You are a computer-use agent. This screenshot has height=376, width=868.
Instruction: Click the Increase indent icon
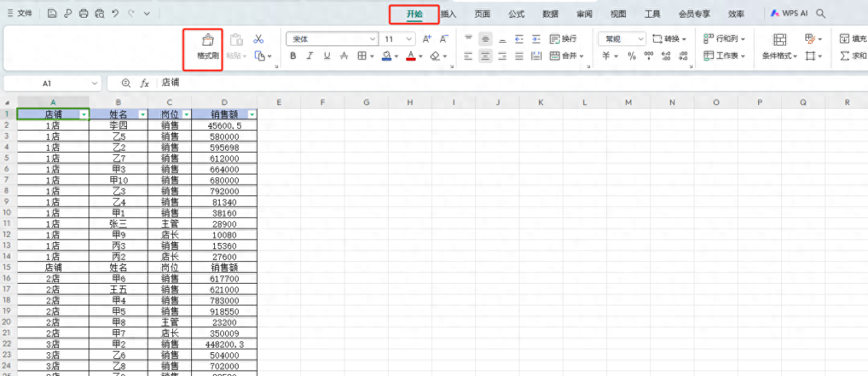click(536, 39)
